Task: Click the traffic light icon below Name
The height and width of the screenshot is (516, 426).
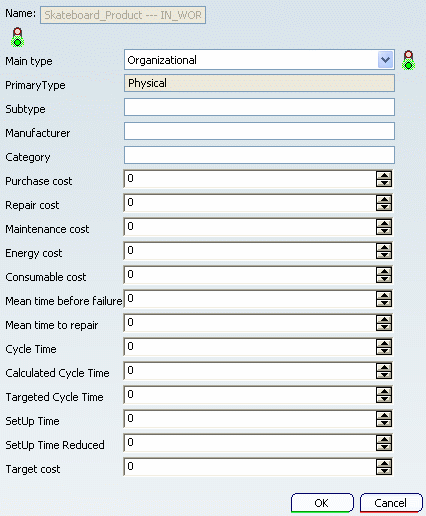Action: [17, 37]
